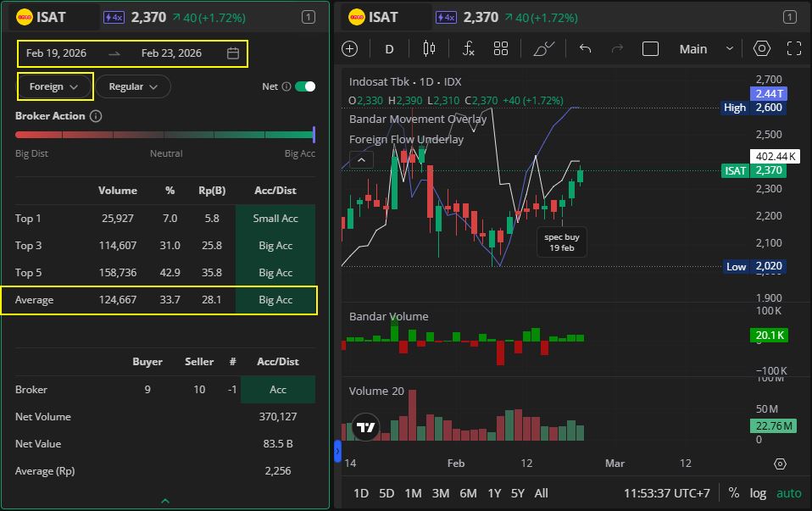
Task: Select the 3M range
Action: (x=441, y=493)
